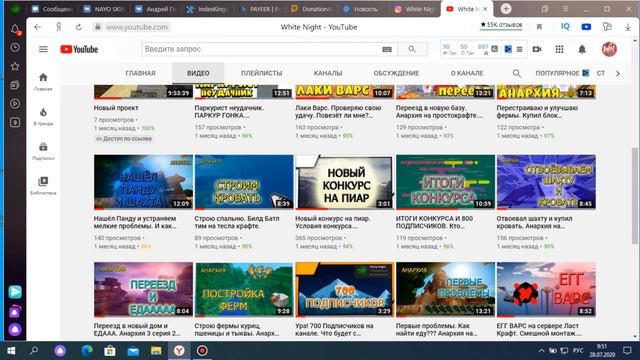Click the page vertical scrollbar thumb

[x=635, y=196]
